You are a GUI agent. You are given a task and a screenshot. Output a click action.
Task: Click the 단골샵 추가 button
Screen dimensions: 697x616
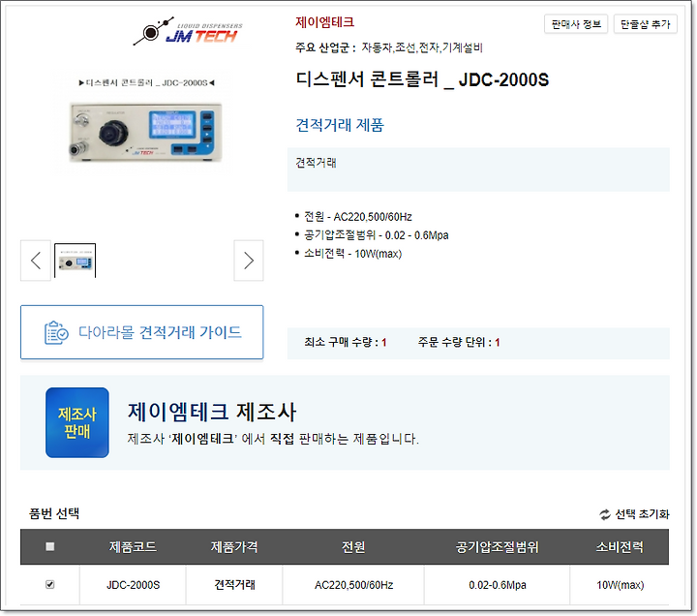pyautogui.click(x=645, y=24)
